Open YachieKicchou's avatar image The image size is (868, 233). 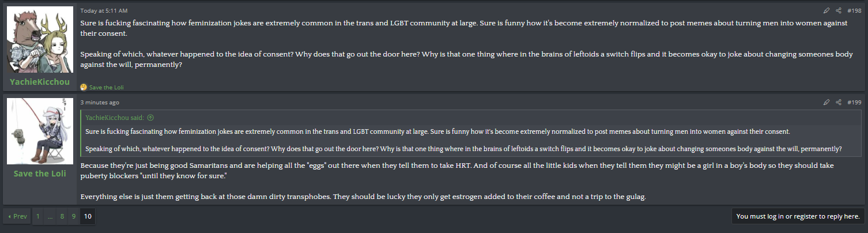pyautogui.click(x=40, y=40)
